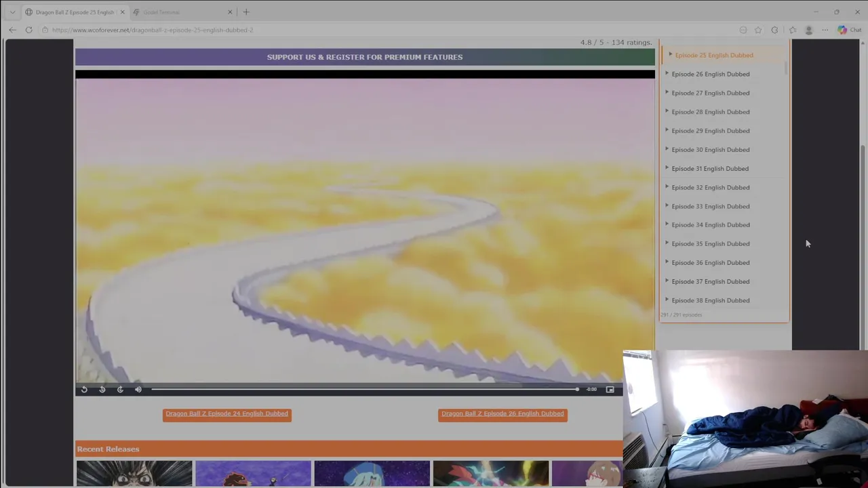868x488 pixels.
Task: Select Episode 37 English Dubbed in the list
Action: coord(710,281)
